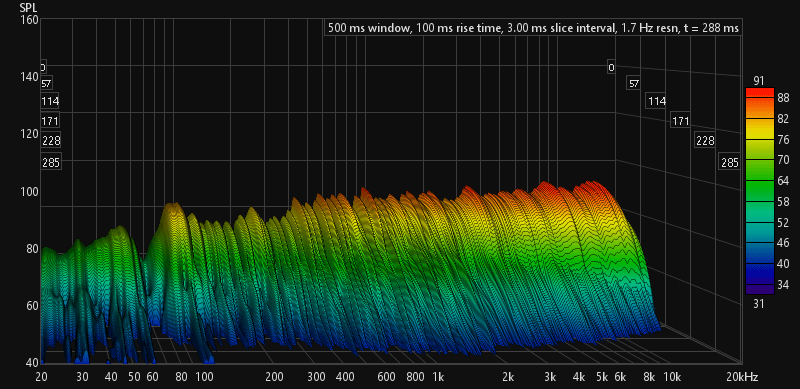The height and width of the screenshot is (389, 800).
Task: Select the 160 dB SPL axis label
Action: [x=28, y=19]
